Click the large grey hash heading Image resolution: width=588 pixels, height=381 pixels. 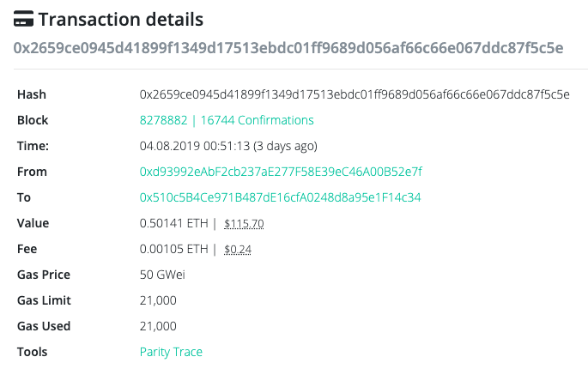[288, 47]
